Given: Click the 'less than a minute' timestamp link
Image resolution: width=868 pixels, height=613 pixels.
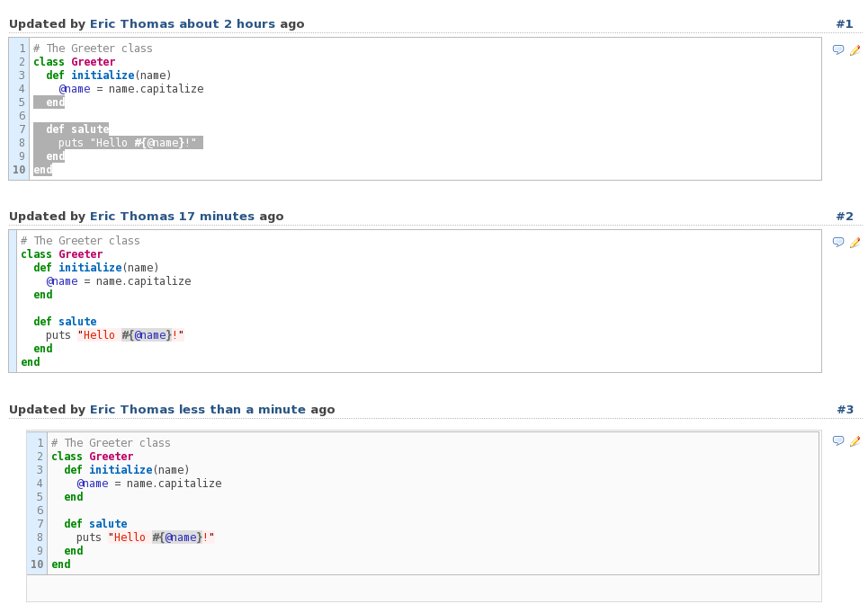Looking at the screenshot, I should click(242, 409).
